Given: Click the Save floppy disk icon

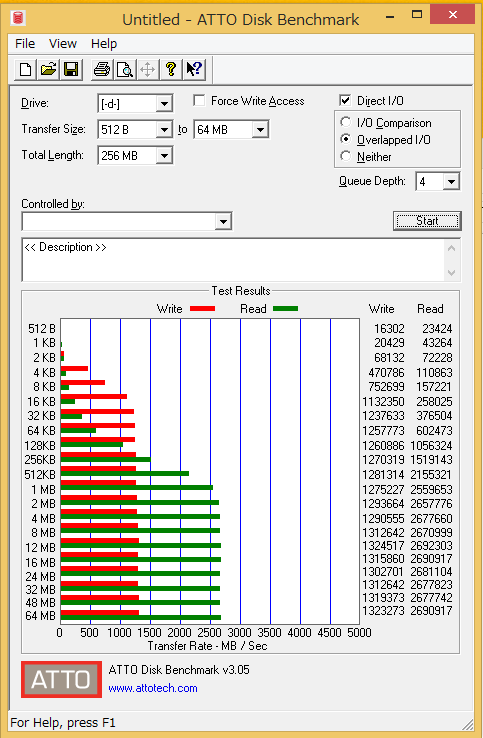Looking at the screenshot, I should click(x=71, y=70).
